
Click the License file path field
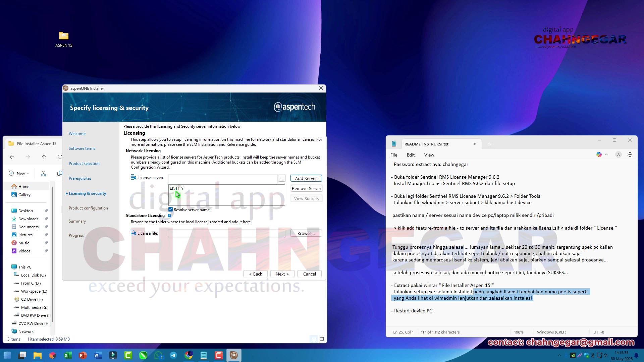[226, 233]
